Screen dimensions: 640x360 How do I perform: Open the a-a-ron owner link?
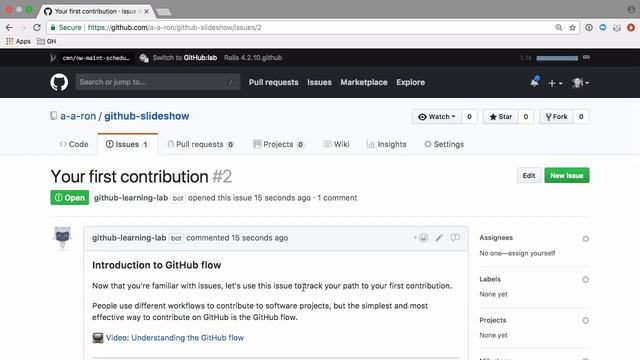(x=78, y=116)
